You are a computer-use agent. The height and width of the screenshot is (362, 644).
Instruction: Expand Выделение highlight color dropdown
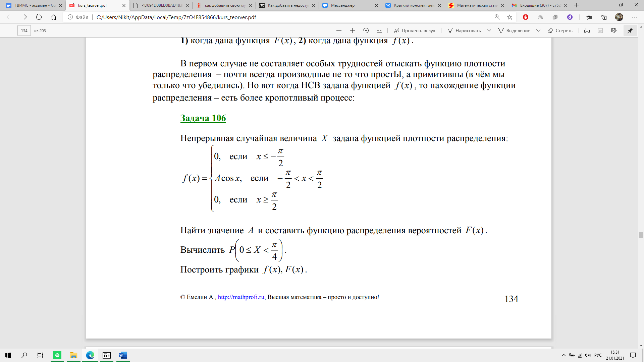pyautogui.click(x=538, y=31)
